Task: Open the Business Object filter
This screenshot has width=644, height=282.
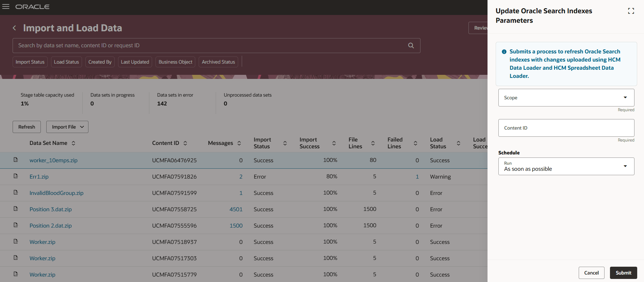Action: pos(176,62)
